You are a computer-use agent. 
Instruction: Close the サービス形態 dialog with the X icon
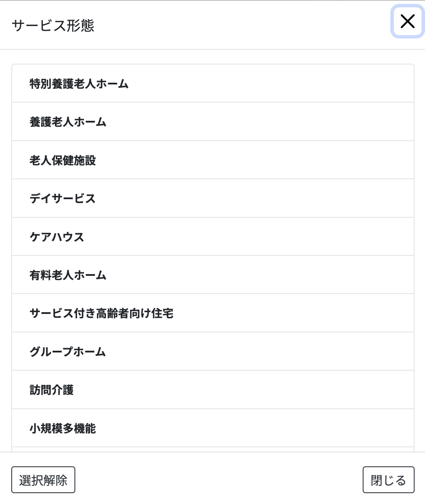coord(407,21)
